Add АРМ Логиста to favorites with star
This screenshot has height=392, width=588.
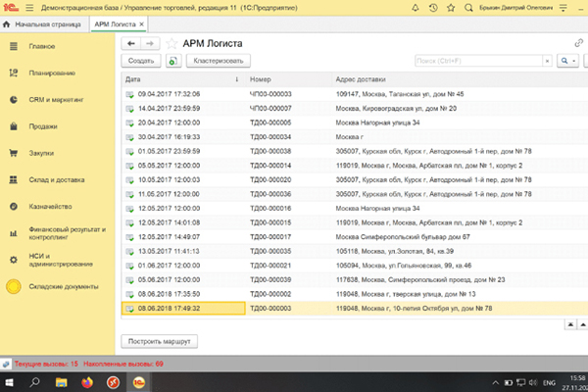pyautogui.click(x=172, y=43)
